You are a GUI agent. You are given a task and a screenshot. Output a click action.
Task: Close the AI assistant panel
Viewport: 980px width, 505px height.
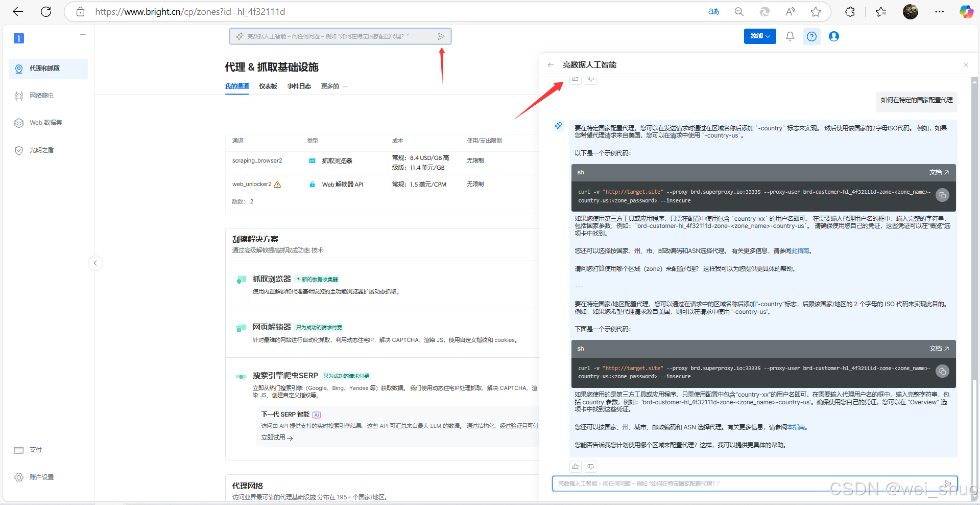point(966,65)
